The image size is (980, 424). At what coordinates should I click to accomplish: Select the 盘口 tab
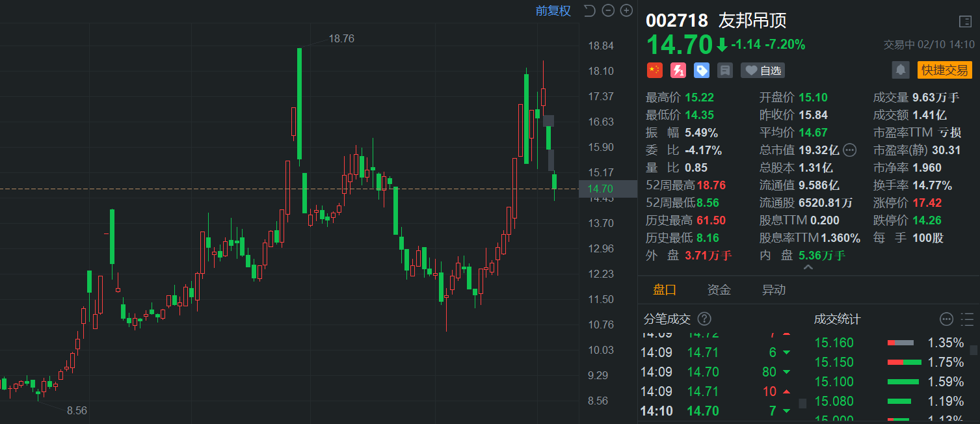point(665,290)
